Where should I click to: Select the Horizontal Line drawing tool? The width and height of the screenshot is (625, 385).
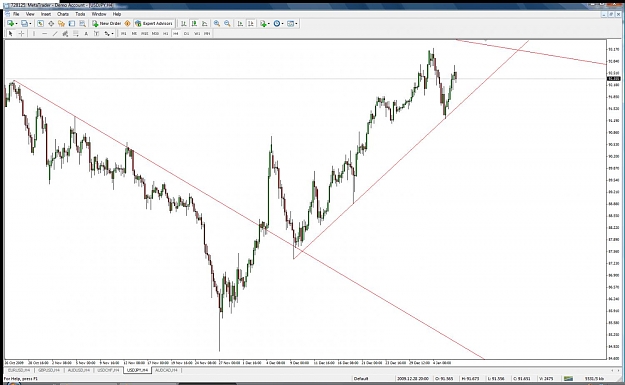(45, 33)
